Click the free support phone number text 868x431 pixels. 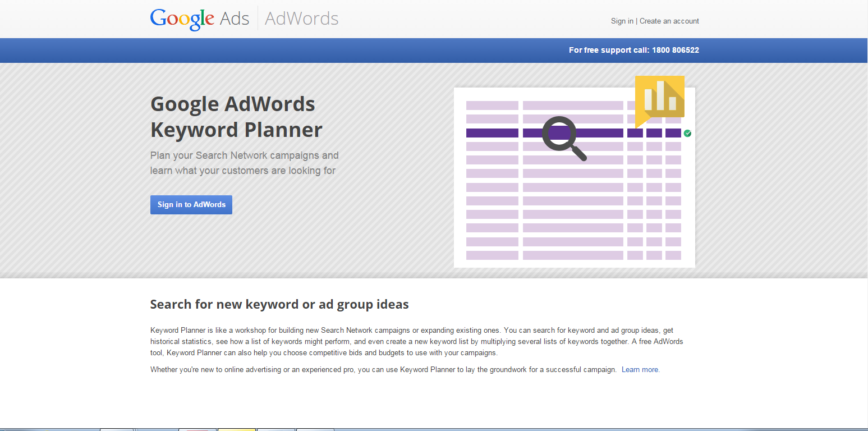tap(634, 50)
